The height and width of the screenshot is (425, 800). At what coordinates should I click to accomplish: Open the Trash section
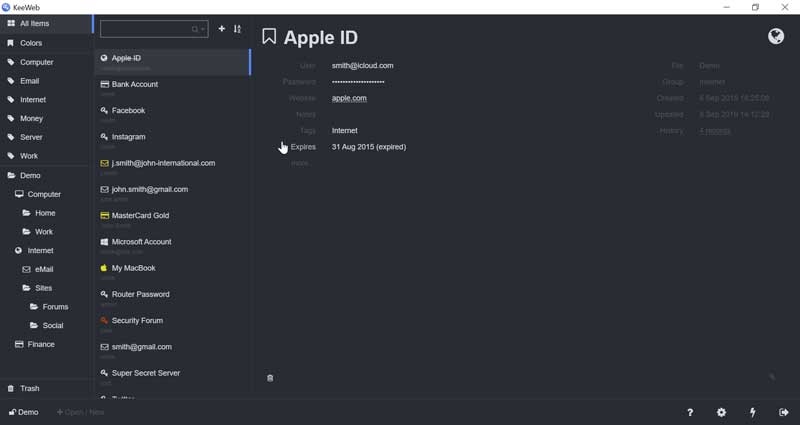[x=30, y=388]
